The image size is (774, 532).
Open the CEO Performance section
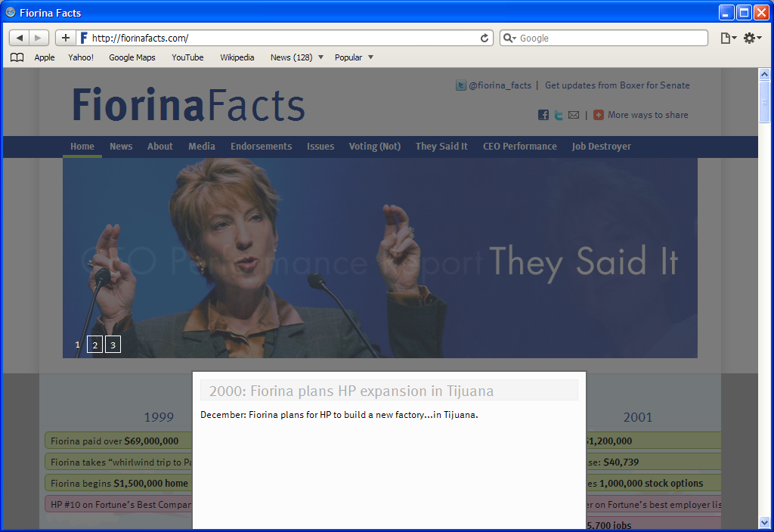tap(520, 146)
